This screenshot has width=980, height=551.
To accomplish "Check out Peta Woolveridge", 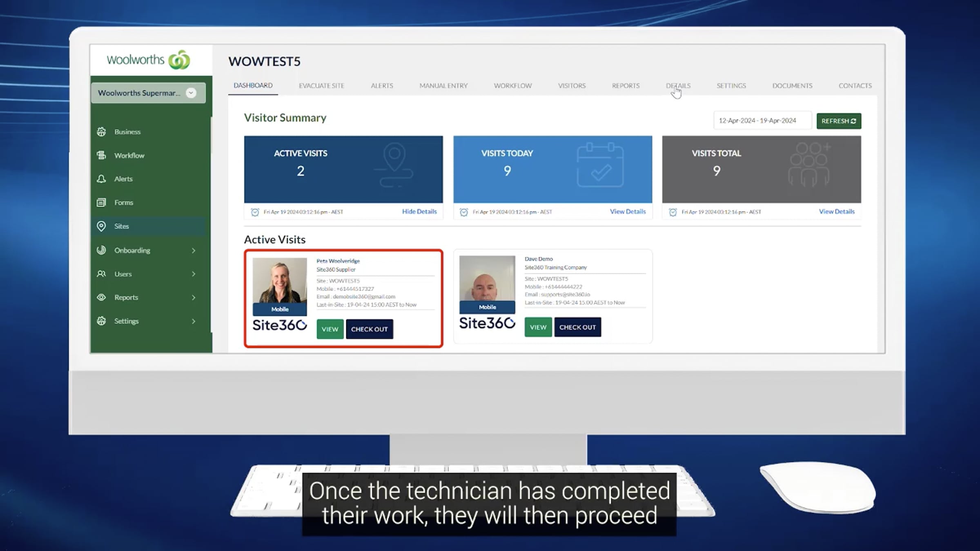I will [x=369, y=329].
